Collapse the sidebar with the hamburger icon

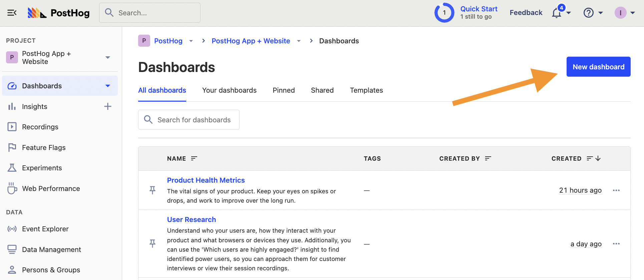(12, 13)
